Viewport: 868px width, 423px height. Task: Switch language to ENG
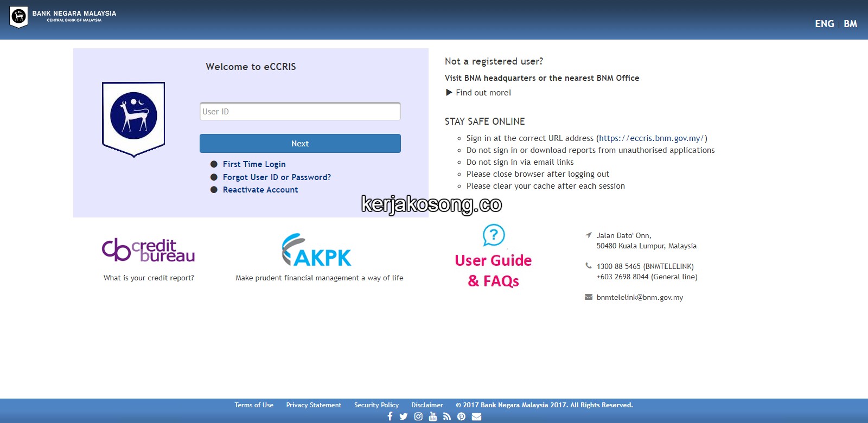(825, 24)
